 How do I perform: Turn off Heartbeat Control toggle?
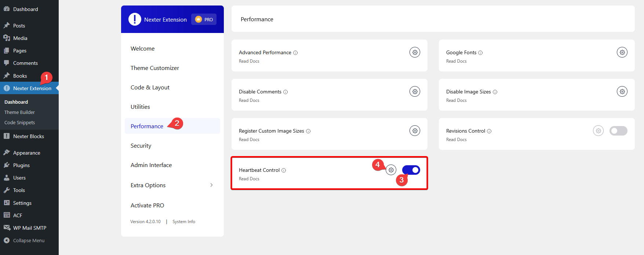pos(411,170)
